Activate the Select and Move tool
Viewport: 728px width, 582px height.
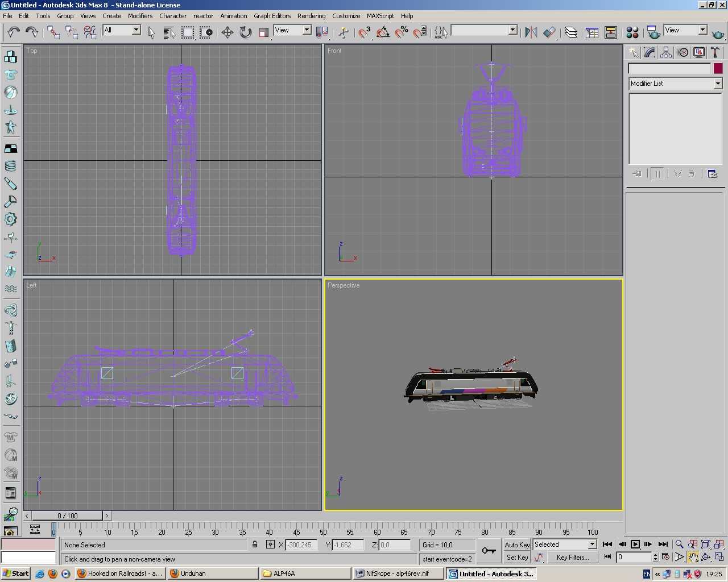click(x=227, y=32)
